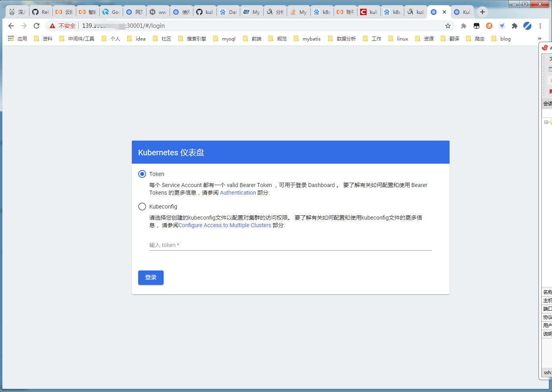Image resolution: width=552 pixels, height=392 pixels.
Task: Show hidden bookmarks with the » chevron
Action: (540, 39)
